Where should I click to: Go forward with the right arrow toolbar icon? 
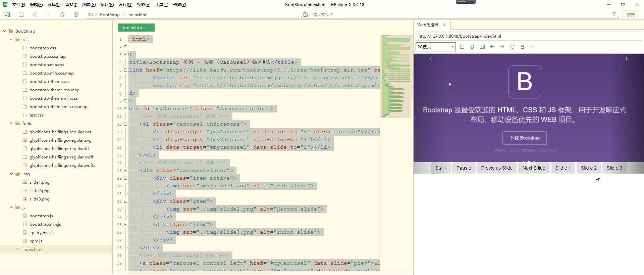pos(49,14)
